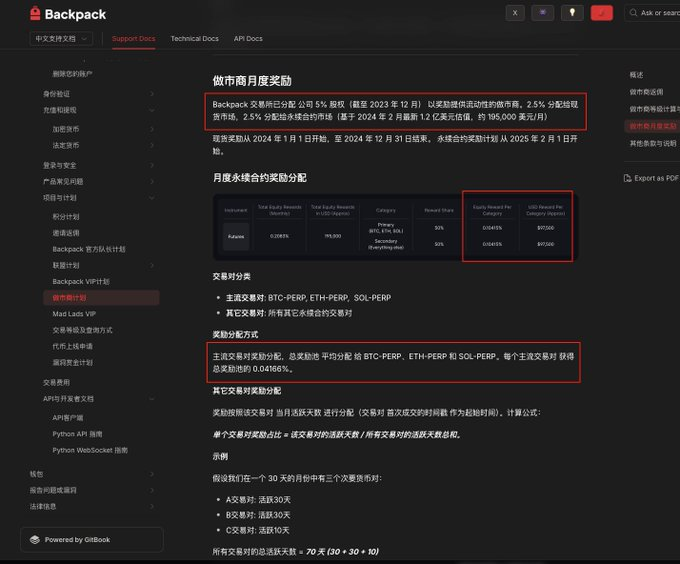
Task: Click the A交易对: 活跃30天 bullet
Action: pyautogui.click(x=258, y=500)
